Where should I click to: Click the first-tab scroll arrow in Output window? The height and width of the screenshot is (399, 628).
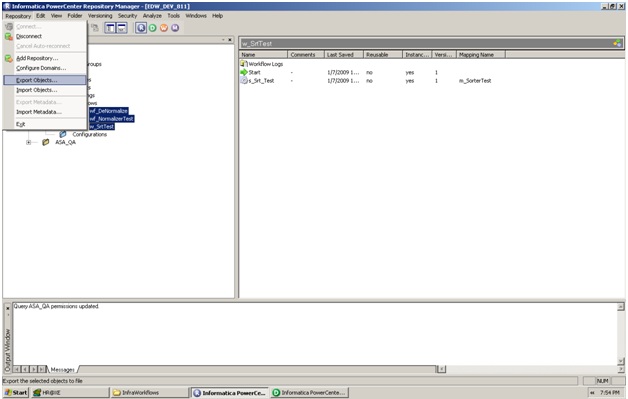[x=16, y=369]
